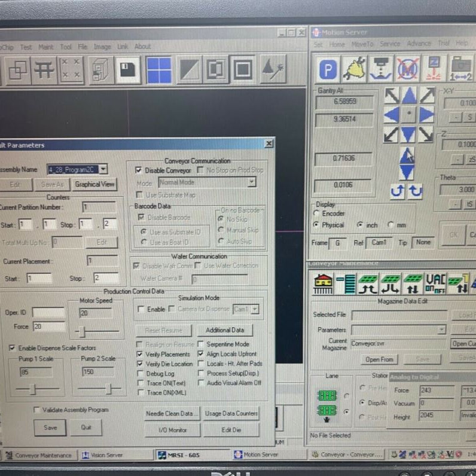Click the crossed-out M icon in Motion Server

(408, 69)
